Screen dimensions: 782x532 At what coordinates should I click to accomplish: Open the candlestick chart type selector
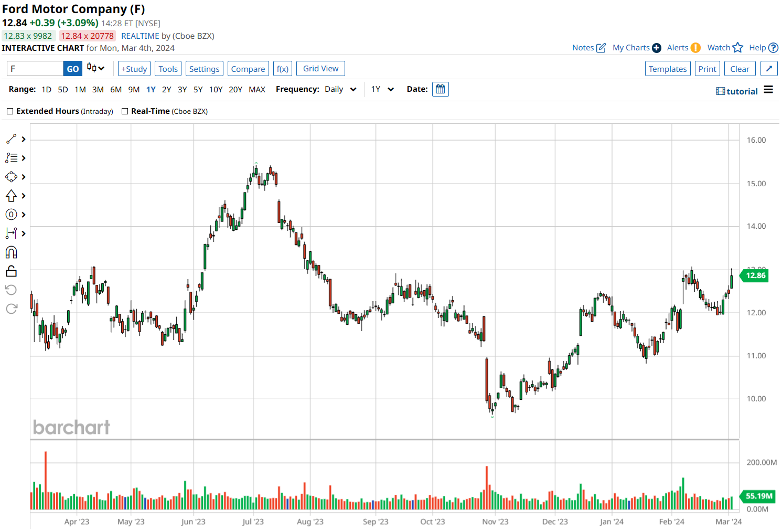[x=95, y=68]
